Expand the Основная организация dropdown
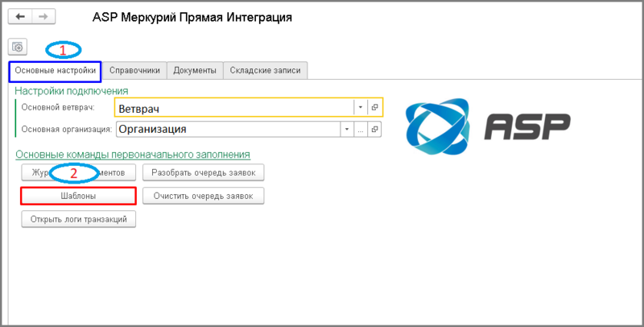644x327 pixels. [346, 129]
